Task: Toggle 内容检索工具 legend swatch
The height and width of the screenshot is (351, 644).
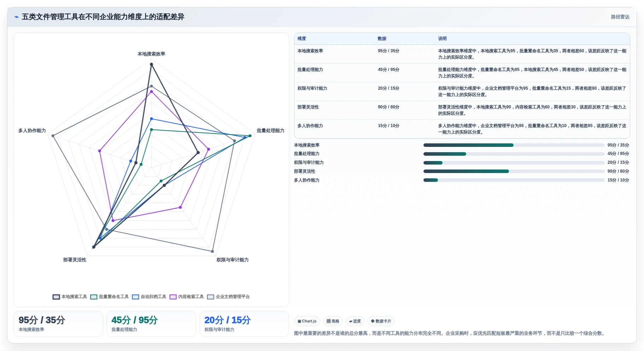Action: click(x=173, y=297)
